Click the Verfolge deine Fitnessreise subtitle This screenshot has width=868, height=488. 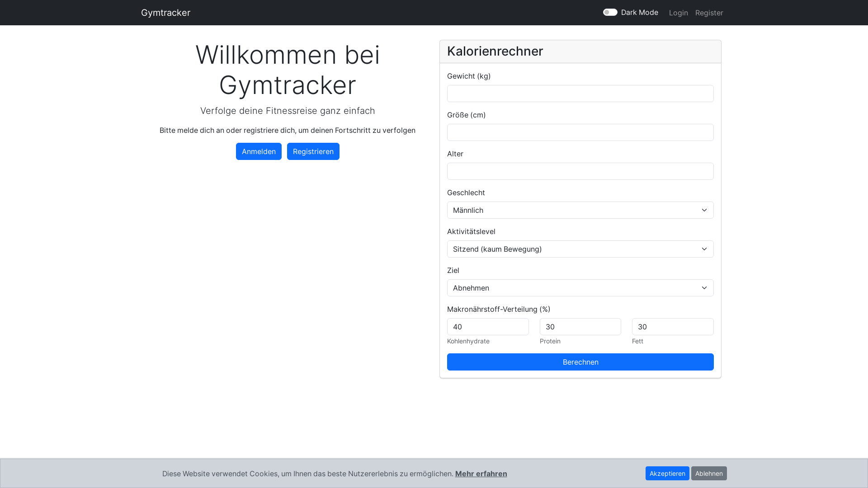click(288, 111)
